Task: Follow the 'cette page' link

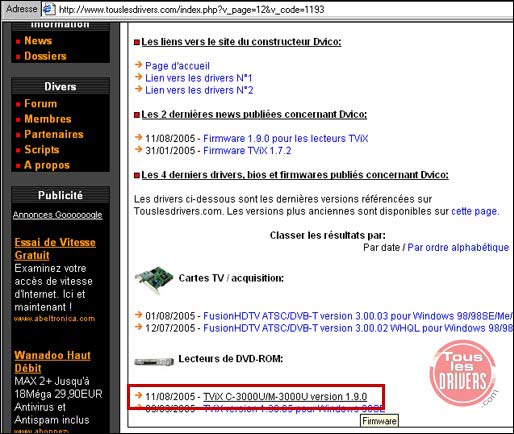Action: point(474,211)
